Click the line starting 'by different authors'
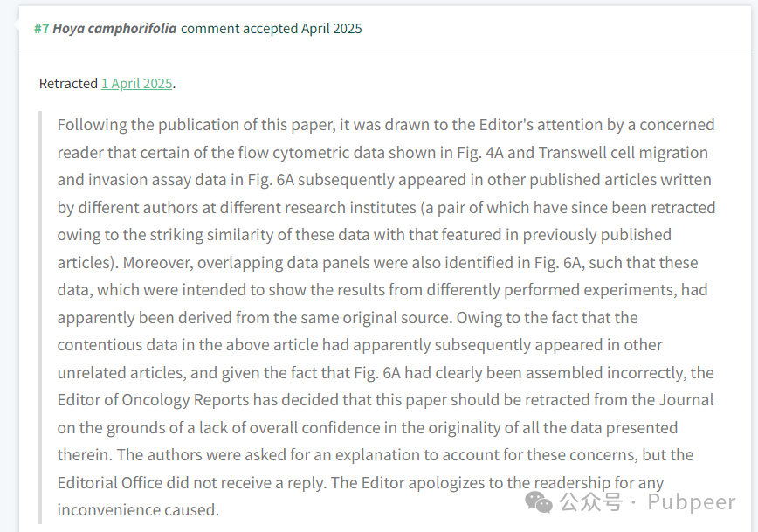The width and height of the screenshot is (758, 532). click(386, 208)
